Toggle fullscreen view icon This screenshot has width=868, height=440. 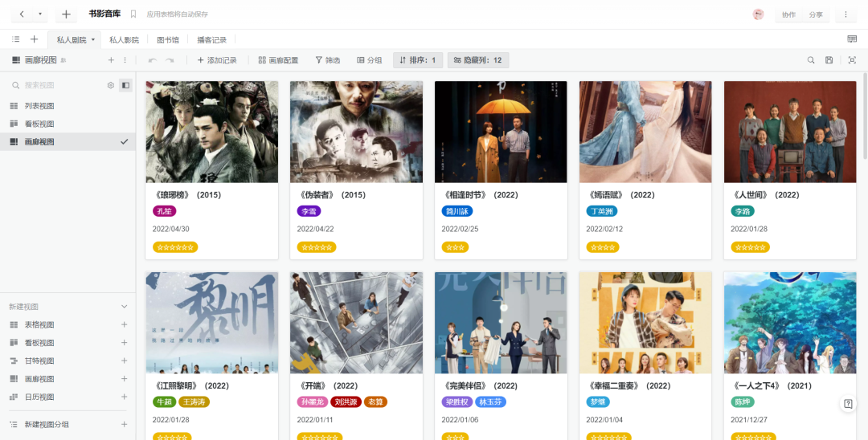[x=852, y=60]
